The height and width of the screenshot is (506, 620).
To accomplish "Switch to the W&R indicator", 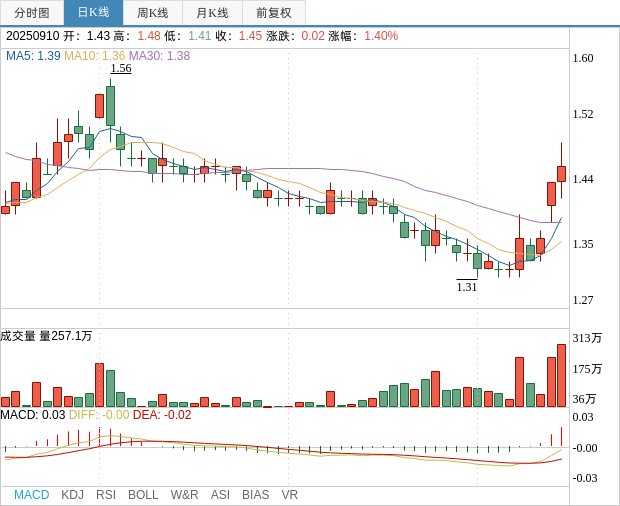I will [184, 495].
